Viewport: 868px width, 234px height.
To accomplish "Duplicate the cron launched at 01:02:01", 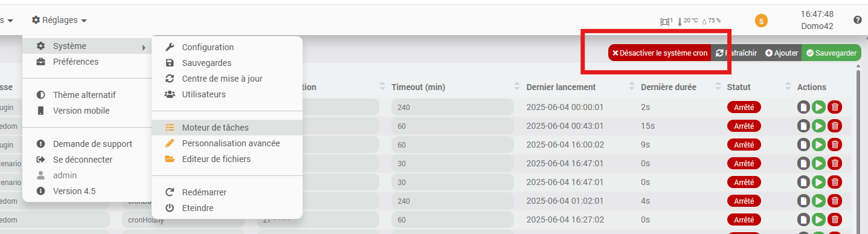I will point(803,201).
